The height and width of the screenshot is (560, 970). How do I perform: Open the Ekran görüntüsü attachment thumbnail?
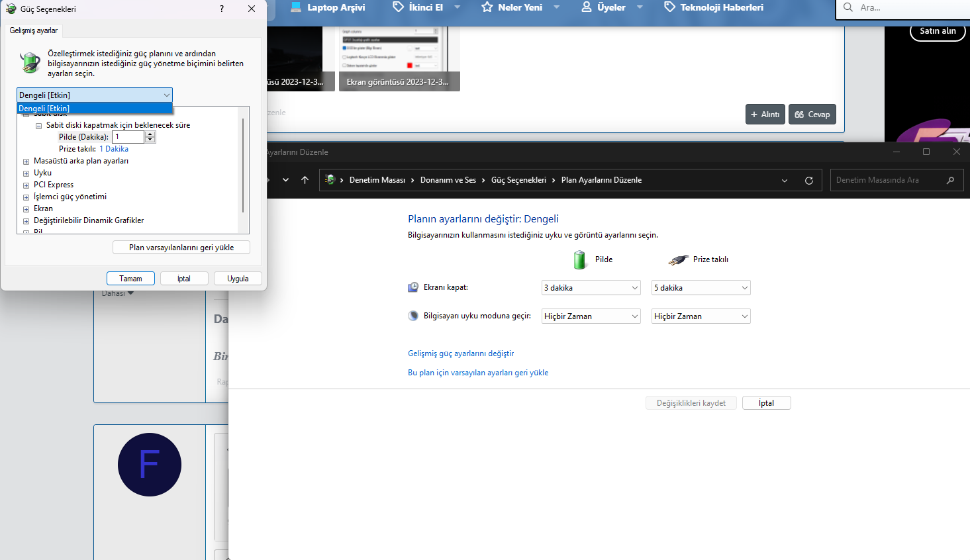tap(399, 58)
